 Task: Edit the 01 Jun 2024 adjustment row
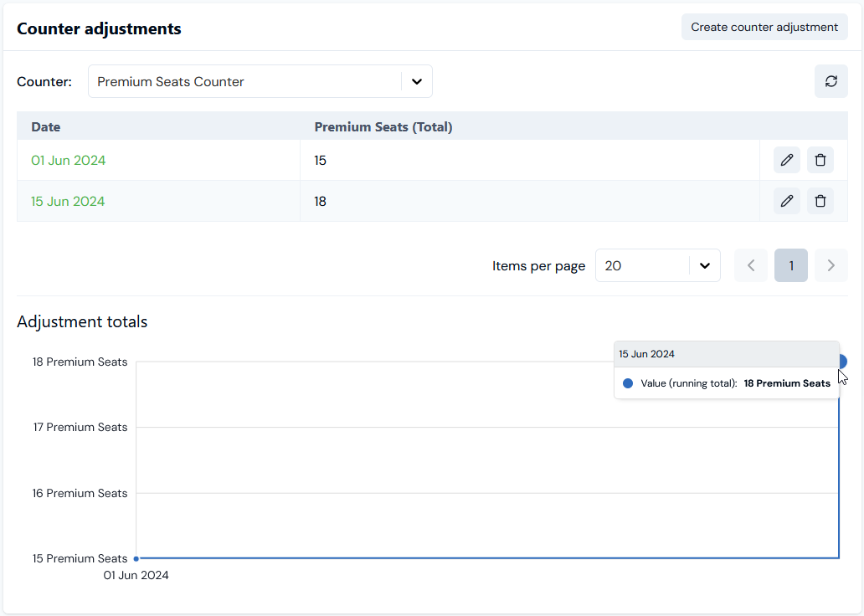(x=786, y=161)
